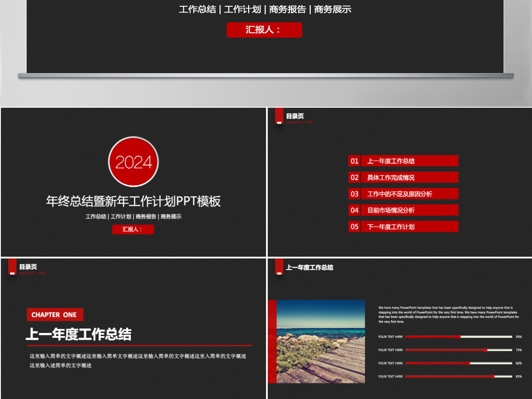Click the 75% progress slider
The height and width of the screenshot is (399, 532).
point(458,350)
